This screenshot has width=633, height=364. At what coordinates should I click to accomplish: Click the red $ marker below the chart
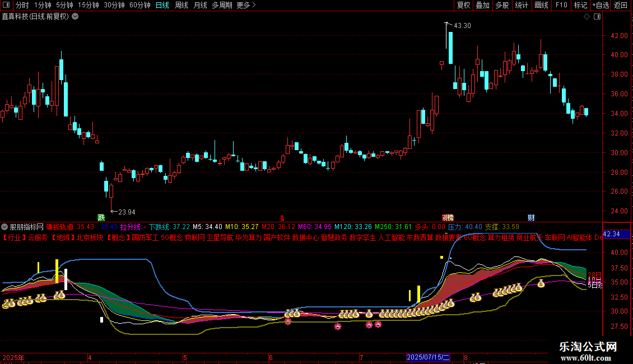pyautogui.click(x=282, y=218)
